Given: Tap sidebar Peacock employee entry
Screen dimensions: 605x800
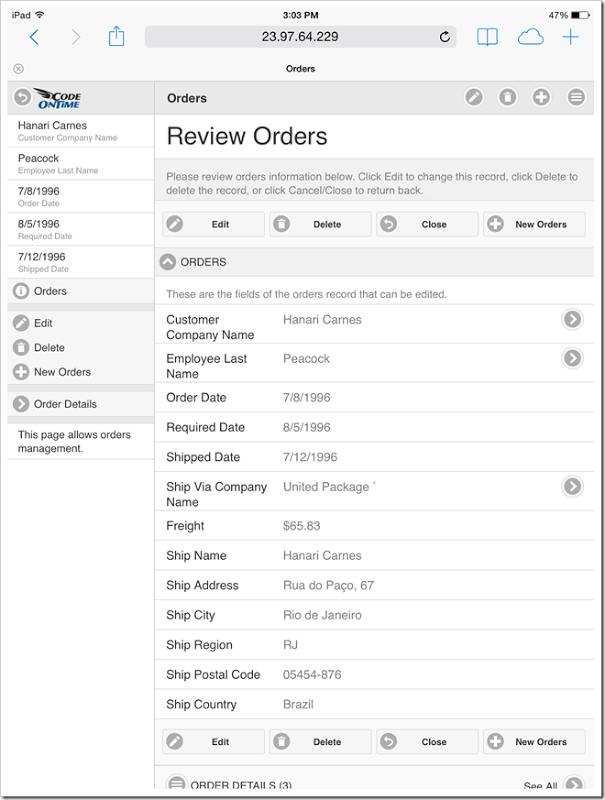Looking at the screenshot, I should point(81,164).
